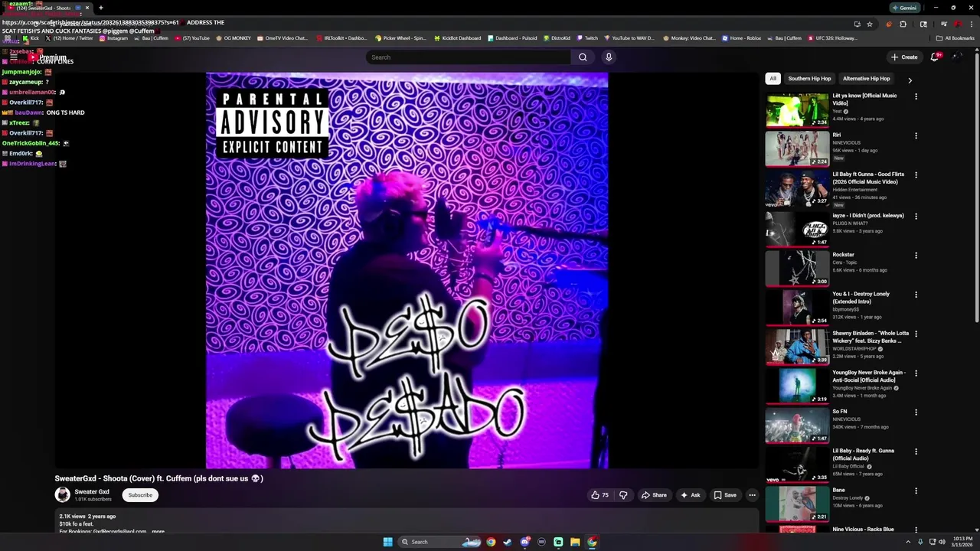The width and height of the screenshot is (980, 551).
Task: Open the You & I Destroy Lonely thumbnail
Action: (x=797, y=306)
